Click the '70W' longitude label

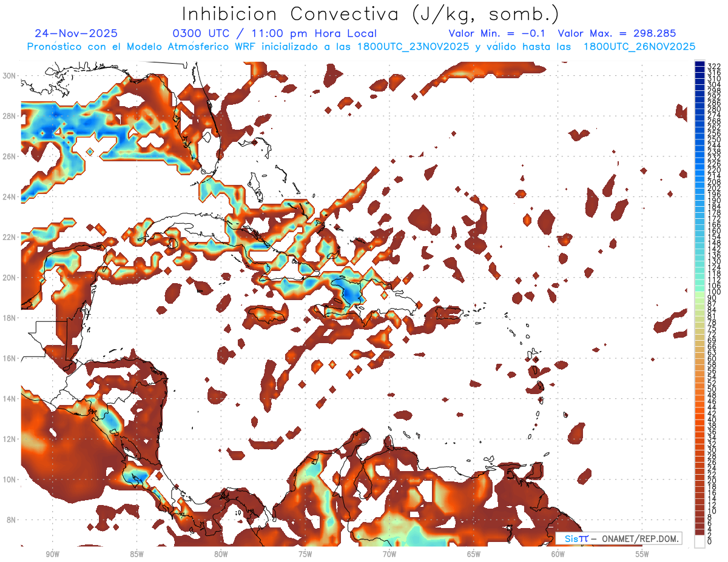[389, 554]
